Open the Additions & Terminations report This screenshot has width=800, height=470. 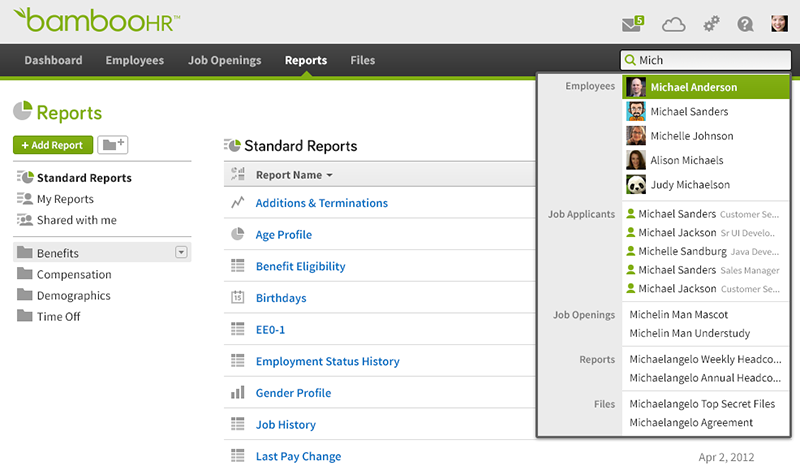(321, 203)
